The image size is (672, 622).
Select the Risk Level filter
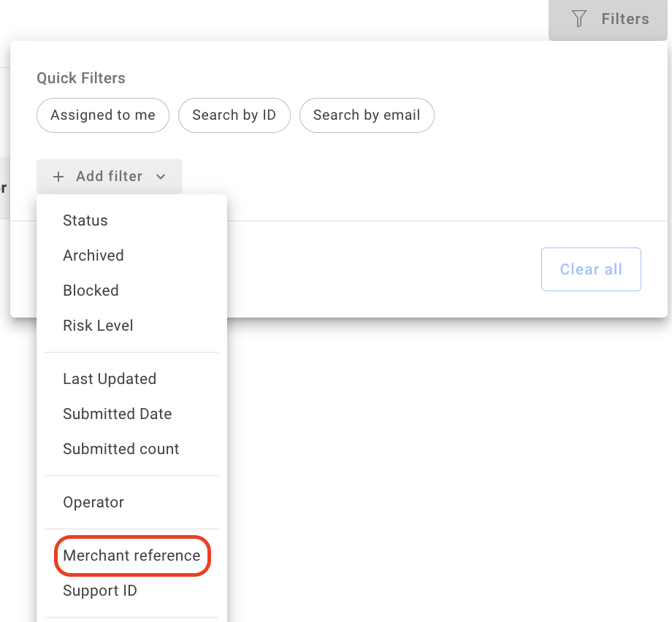(98, 325)
